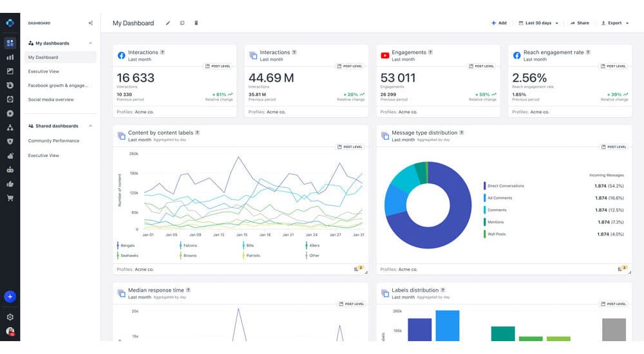This screenshot has height=354, width=644.
Task: Click the Share button
Action: coord(580,23)
